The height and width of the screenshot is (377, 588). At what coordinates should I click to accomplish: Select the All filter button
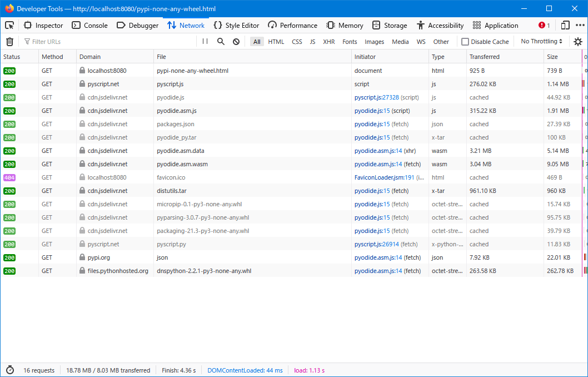click(x=257, y=42)
